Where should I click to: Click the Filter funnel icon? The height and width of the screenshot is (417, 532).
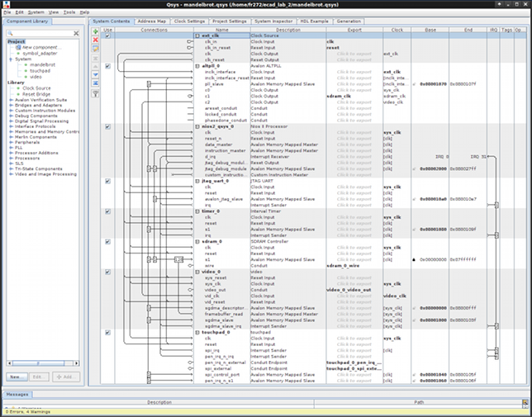pos(96,93)
